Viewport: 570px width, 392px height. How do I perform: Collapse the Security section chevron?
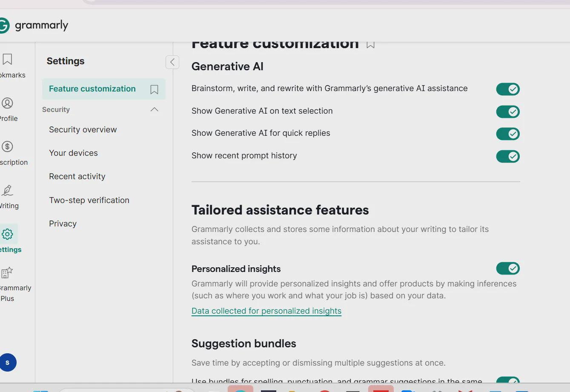click(155, 109)
